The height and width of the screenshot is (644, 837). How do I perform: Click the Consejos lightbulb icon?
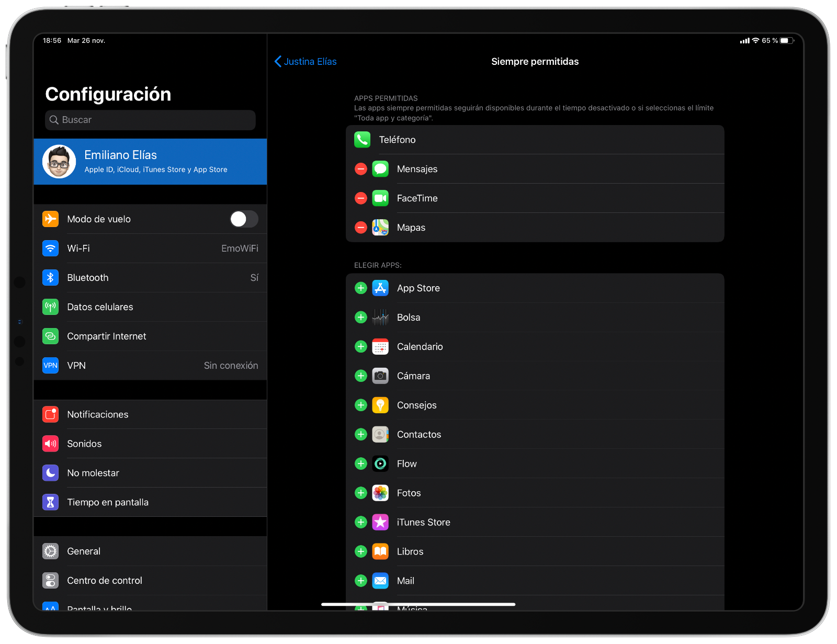click(380, 405)
